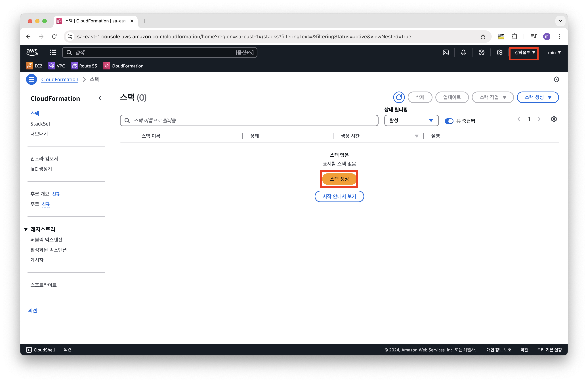
Task: Click the 시작 안내서 보기 button
Action: coord(339,196)
